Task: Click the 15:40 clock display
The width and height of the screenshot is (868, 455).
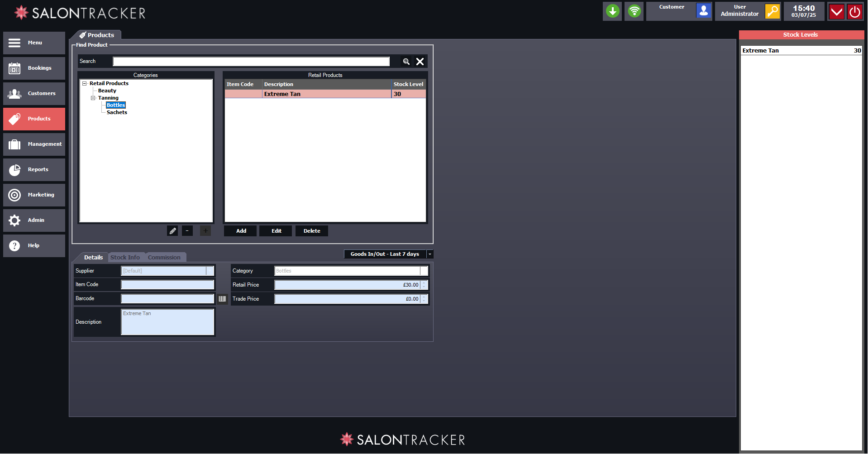Action: coord(804,11)
